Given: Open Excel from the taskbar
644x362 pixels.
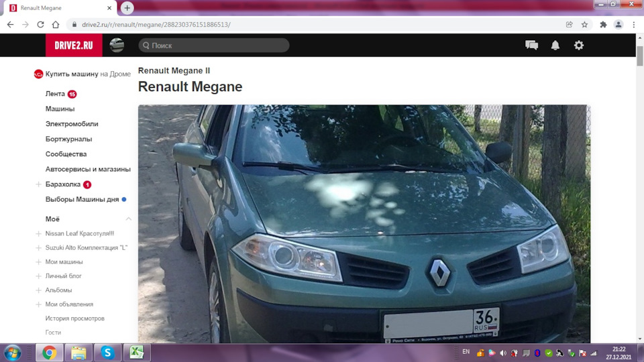Looking at the screenshot, I should pyautogui.click(x=137, y=353).
